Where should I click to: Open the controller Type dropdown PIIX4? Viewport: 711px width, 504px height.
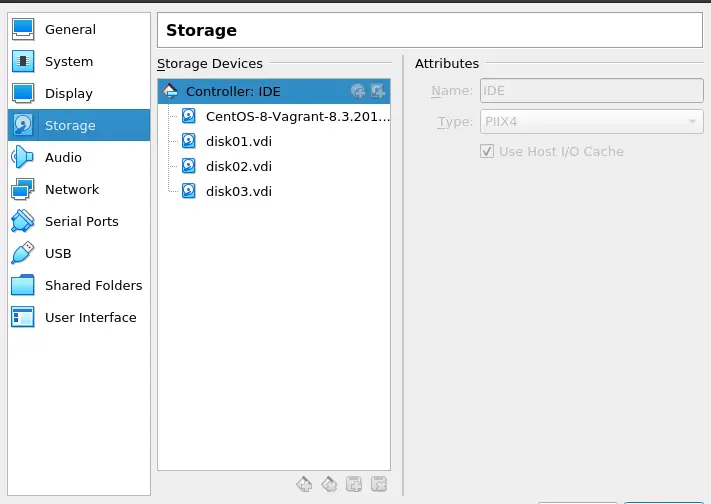point(592,122)
